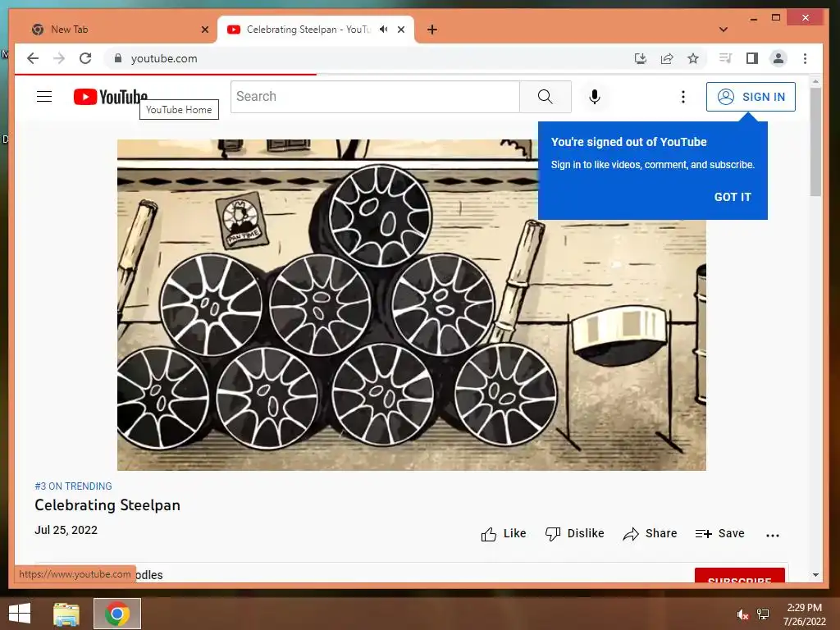Reload the YouTube page
840x630 pixels.
[85, 58]
